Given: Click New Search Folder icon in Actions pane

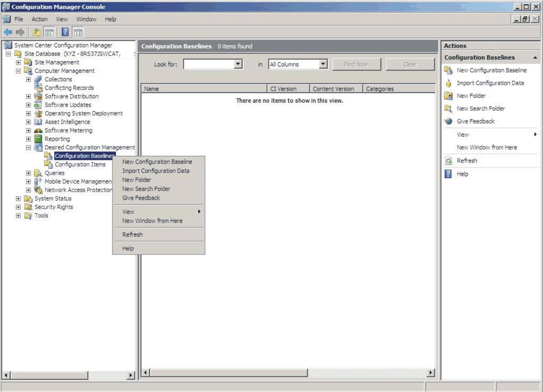Looking at the screenshot, I should click(x=448, y=109).
